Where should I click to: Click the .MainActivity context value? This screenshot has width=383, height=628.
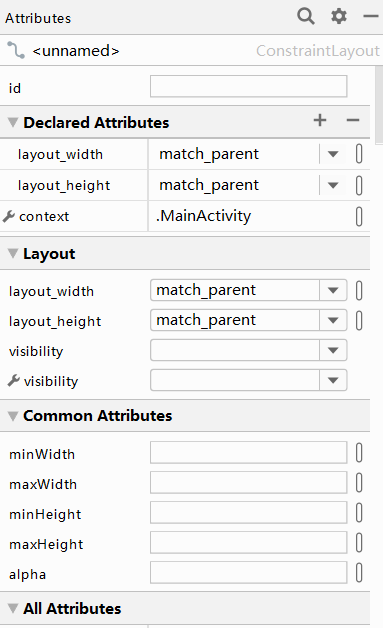click(x=204, y=216)
